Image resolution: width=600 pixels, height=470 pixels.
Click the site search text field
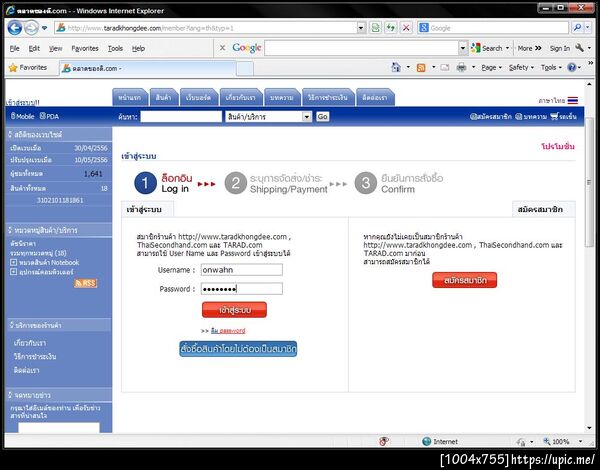(x=181, y=116)
